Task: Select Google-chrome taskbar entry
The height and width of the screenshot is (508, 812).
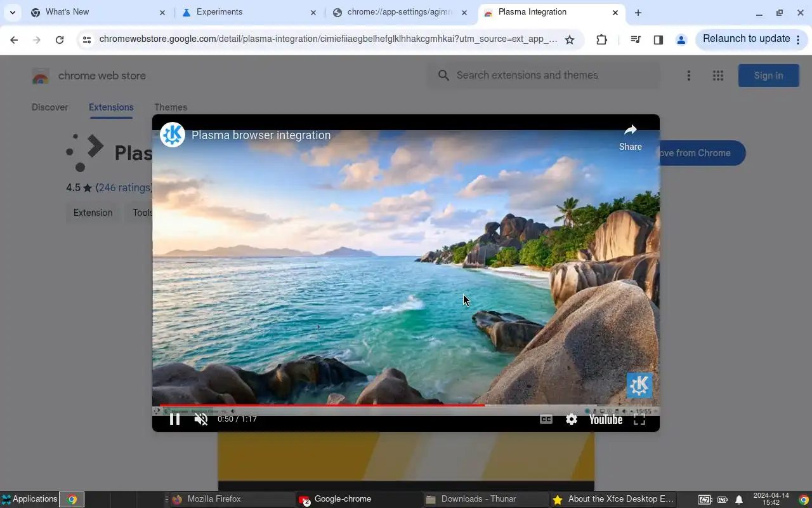Action: click(x=358, y=499)
